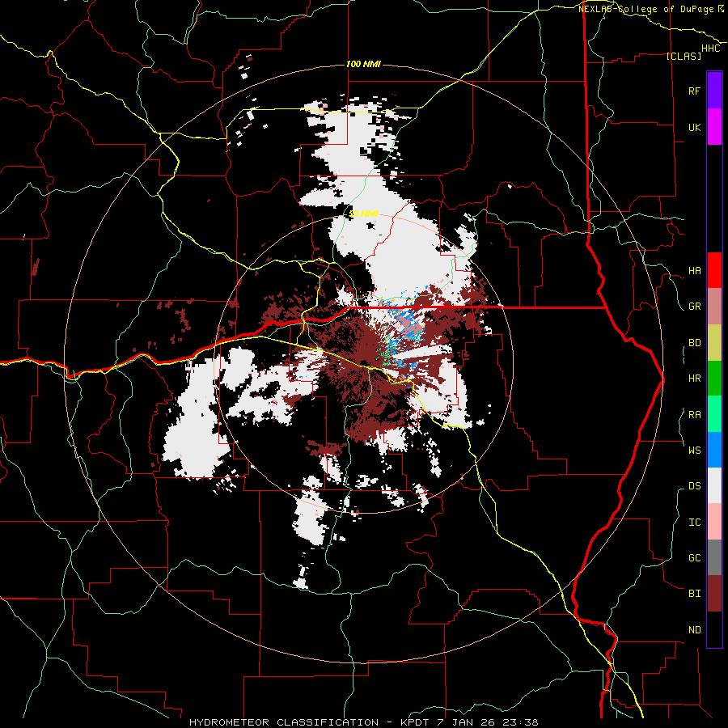Viewport: 728px width, 728px height.
Task: Click the RF purple legend swatch
Action: 714,91
